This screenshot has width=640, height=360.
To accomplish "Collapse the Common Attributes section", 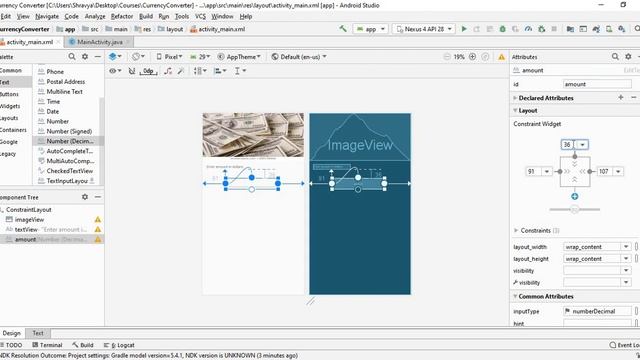I will click(x=515, y=296).
